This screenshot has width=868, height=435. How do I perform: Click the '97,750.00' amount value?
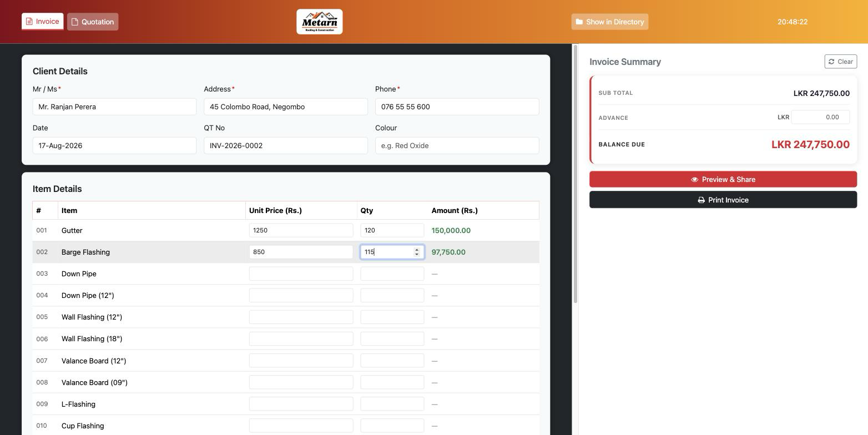pyautogui.click(x=448, y=252)
